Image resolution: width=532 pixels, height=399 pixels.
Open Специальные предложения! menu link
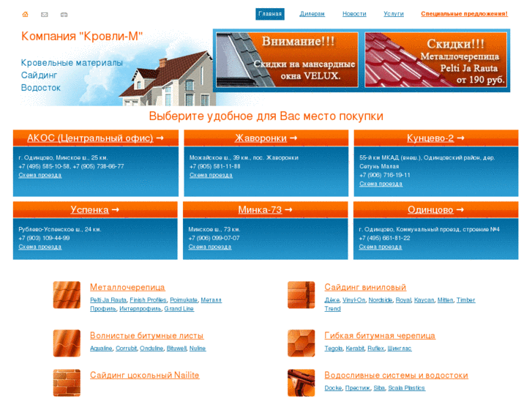(464, 14)
